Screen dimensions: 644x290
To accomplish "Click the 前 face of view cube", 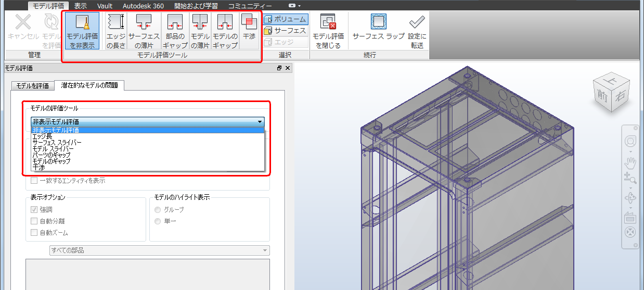I will pos(603,95).
